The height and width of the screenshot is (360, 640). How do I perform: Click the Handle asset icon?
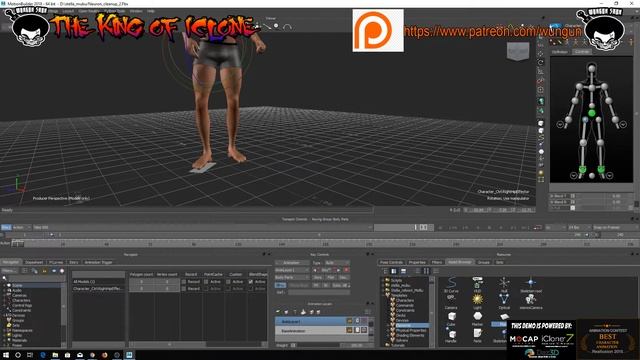[451, 336]
